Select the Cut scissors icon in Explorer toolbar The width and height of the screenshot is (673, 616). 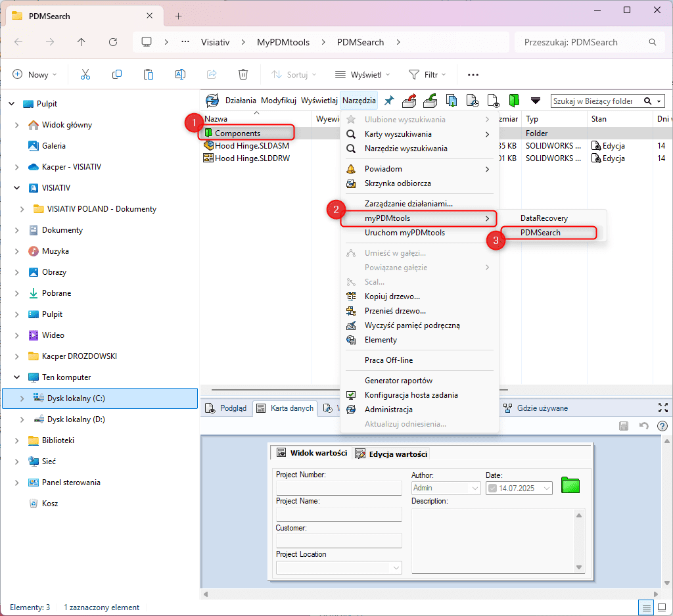[x=85, y=74]
